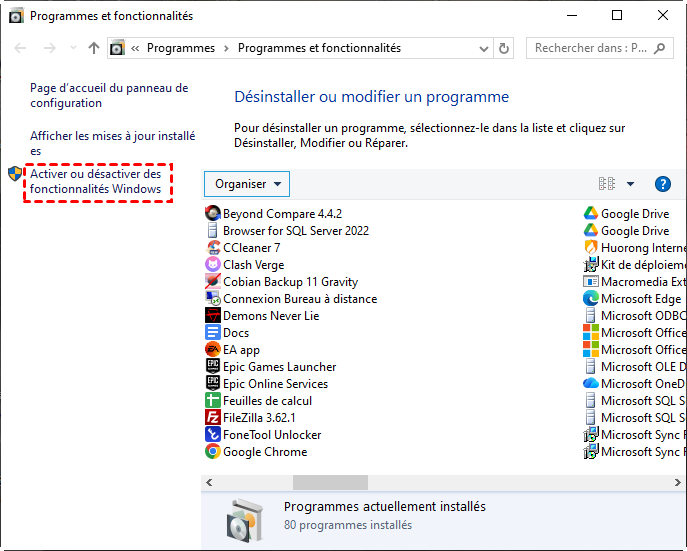
Task: Click the Huorong Internet shield icon
Action: click(x=591, y=247)
